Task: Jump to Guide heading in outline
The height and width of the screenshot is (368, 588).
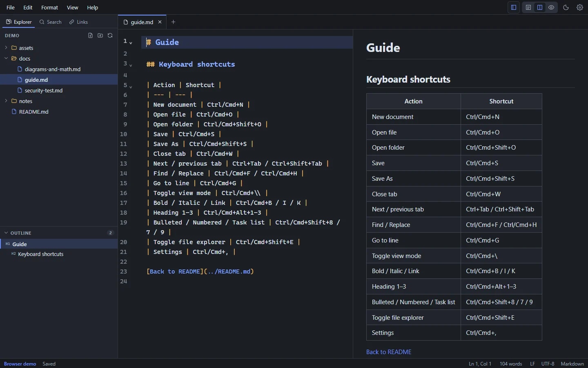Action: (59, 244)
